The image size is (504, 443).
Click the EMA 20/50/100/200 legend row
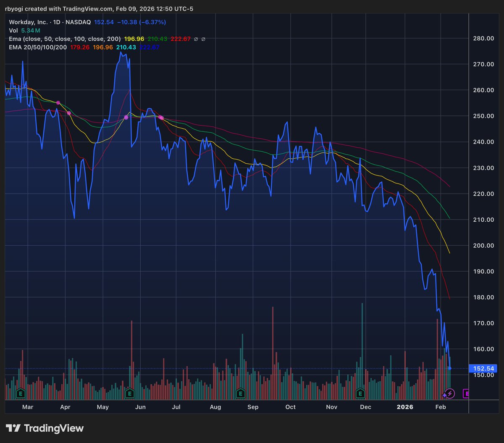(38, 47)
